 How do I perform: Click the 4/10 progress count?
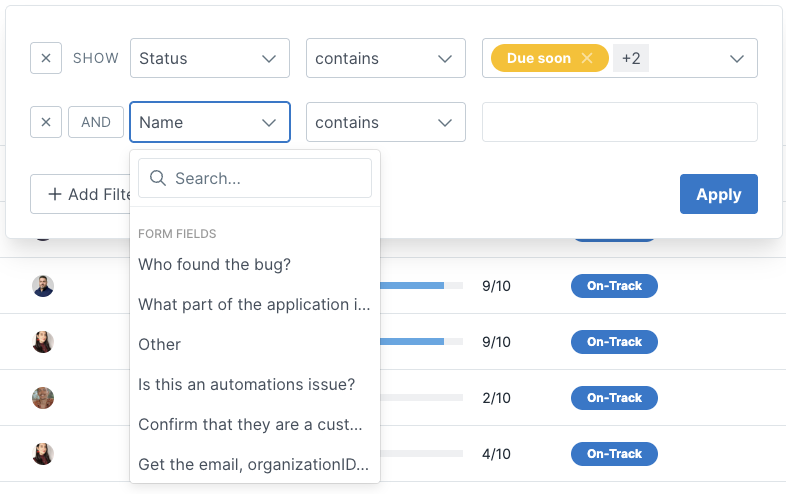pyautogui.click(x=496, y=454)
